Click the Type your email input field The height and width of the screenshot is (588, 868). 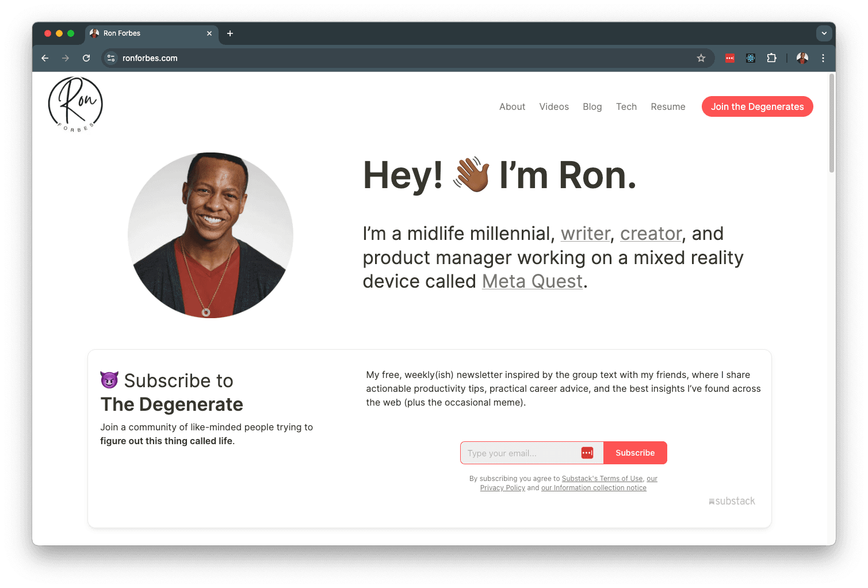tap(518, 453)
